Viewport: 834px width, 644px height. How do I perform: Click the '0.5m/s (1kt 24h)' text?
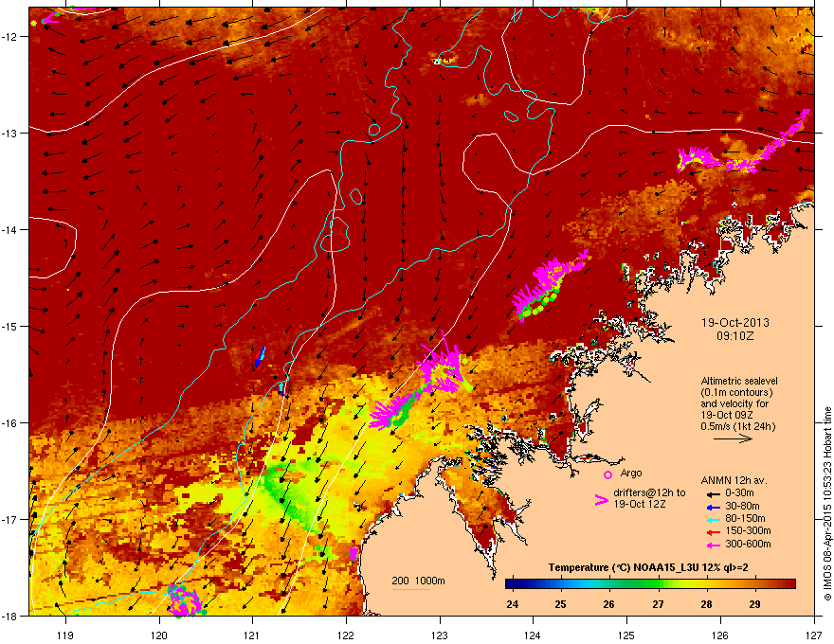[x=737, y=426]
